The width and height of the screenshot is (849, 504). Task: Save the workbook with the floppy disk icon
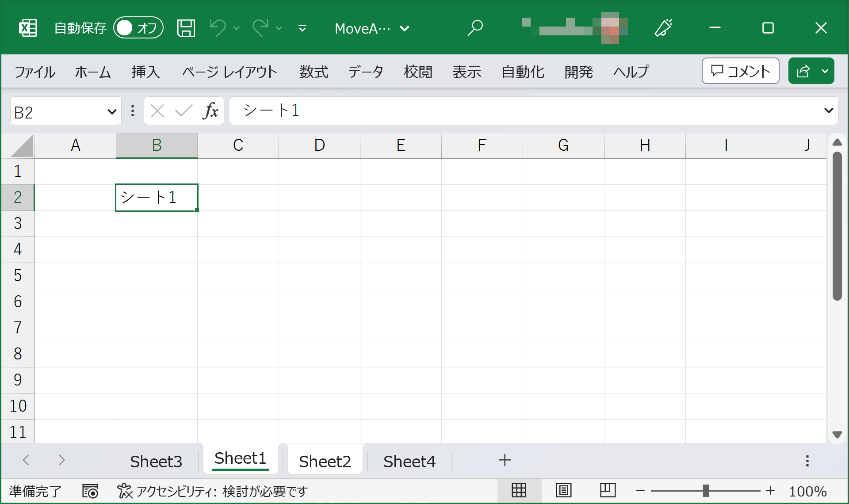coord(186,28)
